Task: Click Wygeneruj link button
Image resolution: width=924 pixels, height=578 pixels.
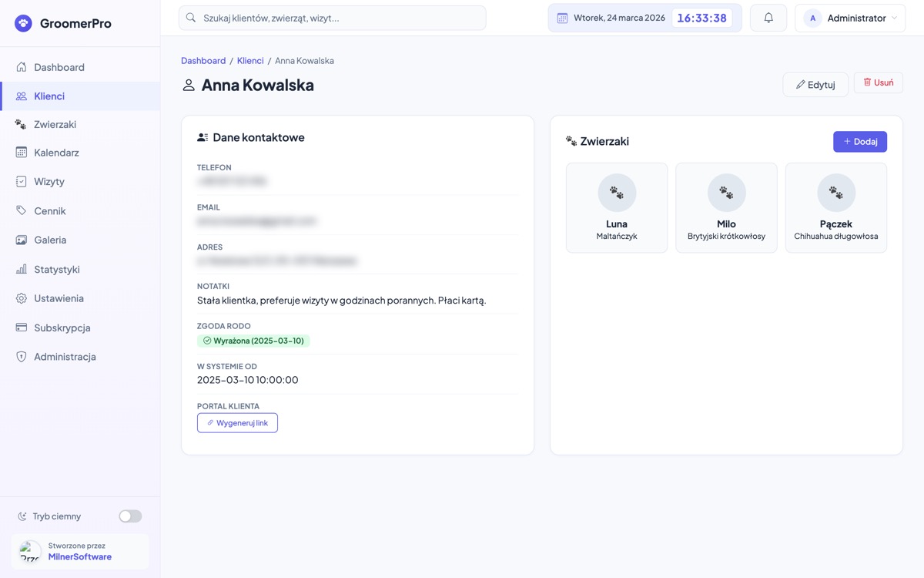Action: pos(237,423)
